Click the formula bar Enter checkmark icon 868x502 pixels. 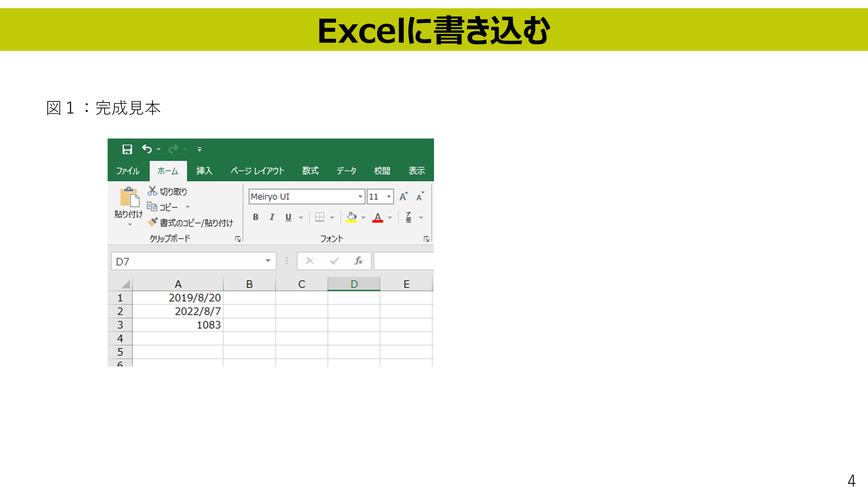coord(334,261)
